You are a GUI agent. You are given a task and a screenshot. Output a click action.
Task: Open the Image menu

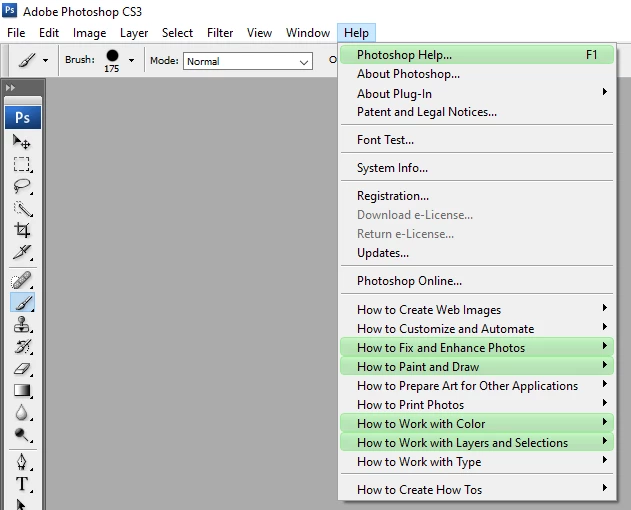click(x=89, y=33)
